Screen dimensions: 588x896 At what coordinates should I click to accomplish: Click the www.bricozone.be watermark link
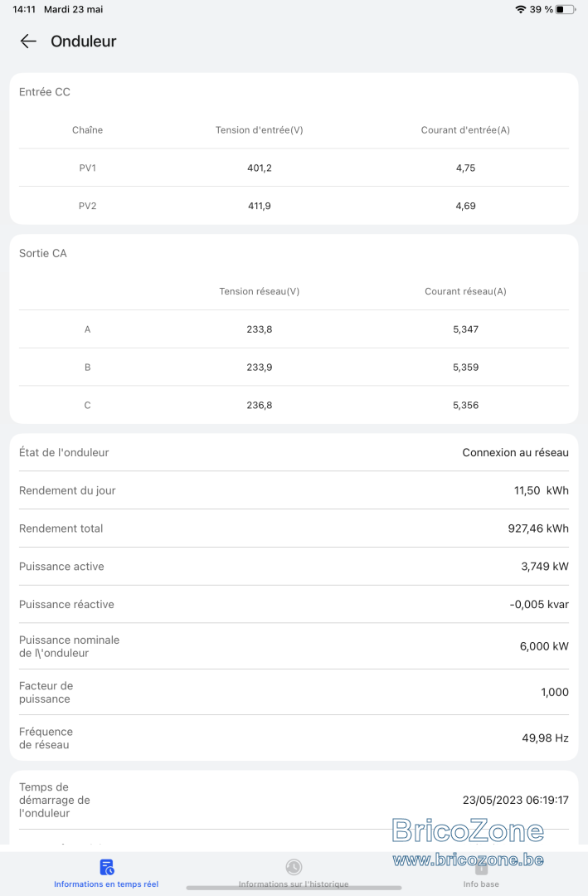click(468, 859)
